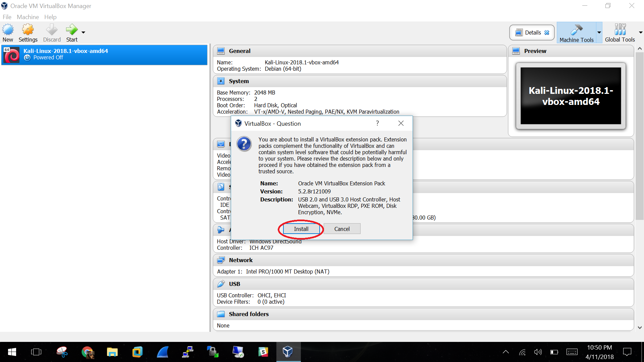Image resolution: width=644 pixels, height=362 pixels.
Task: Open the Machine Tools dropdown arrow
Action: [599, 33]
